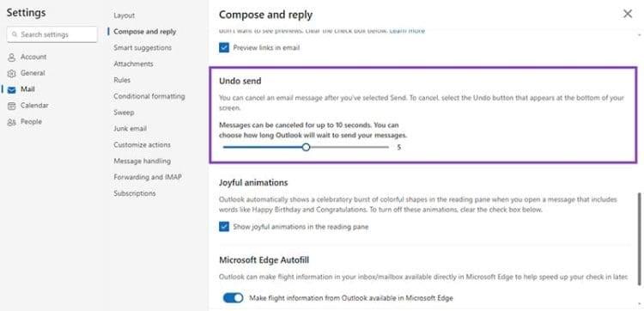Go to Rules settings
644x311 pixels.
pyautogui.click(x=122, y=80)
